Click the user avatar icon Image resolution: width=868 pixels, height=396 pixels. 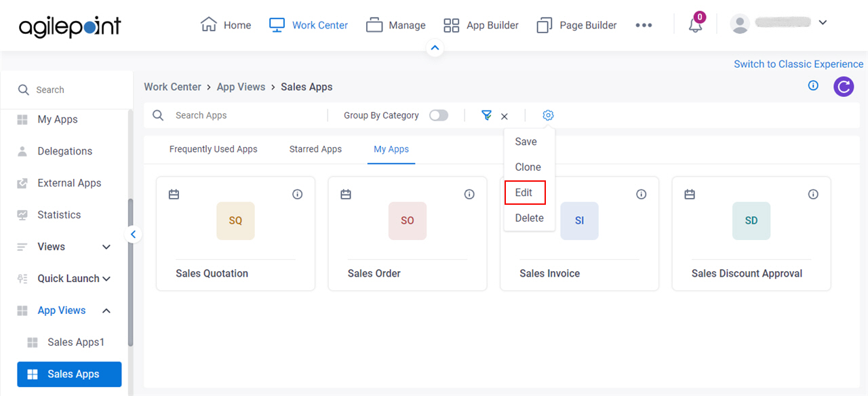pos(740,24)
